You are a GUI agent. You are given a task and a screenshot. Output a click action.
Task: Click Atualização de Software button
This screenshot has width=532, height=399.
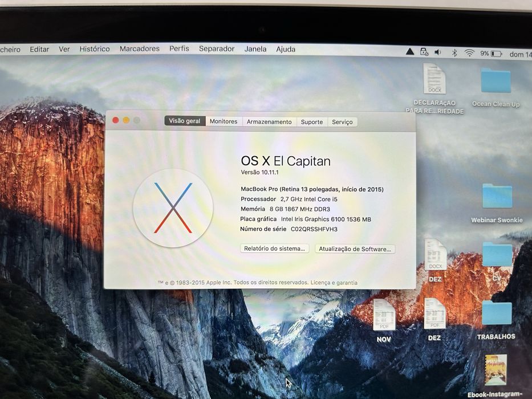pos(355,249)
